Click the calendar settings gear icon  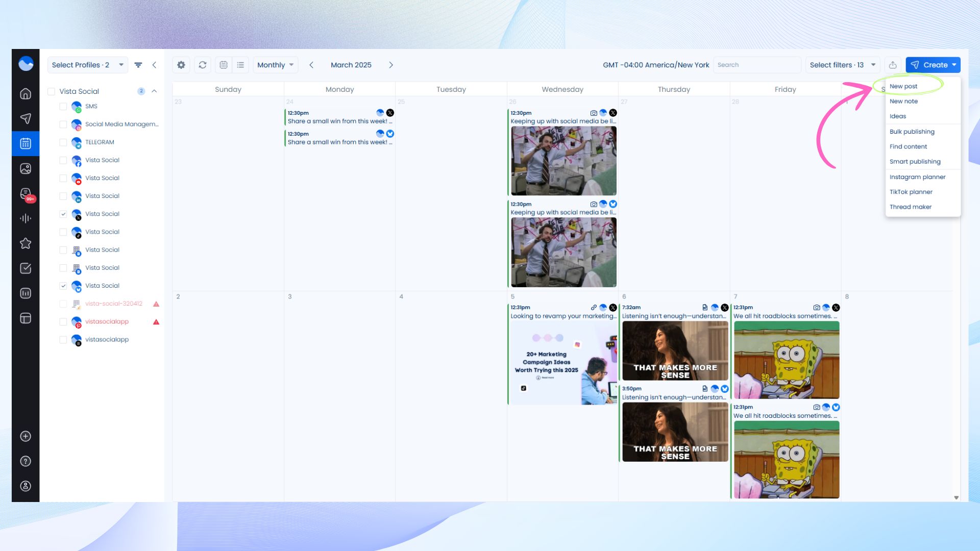pos(181,65)
